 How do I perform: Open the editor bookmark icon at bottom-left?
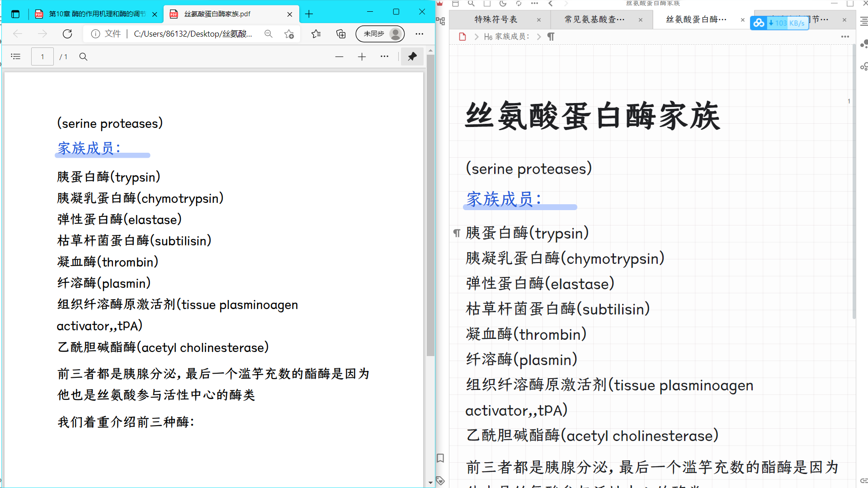(x=440, y=458)
